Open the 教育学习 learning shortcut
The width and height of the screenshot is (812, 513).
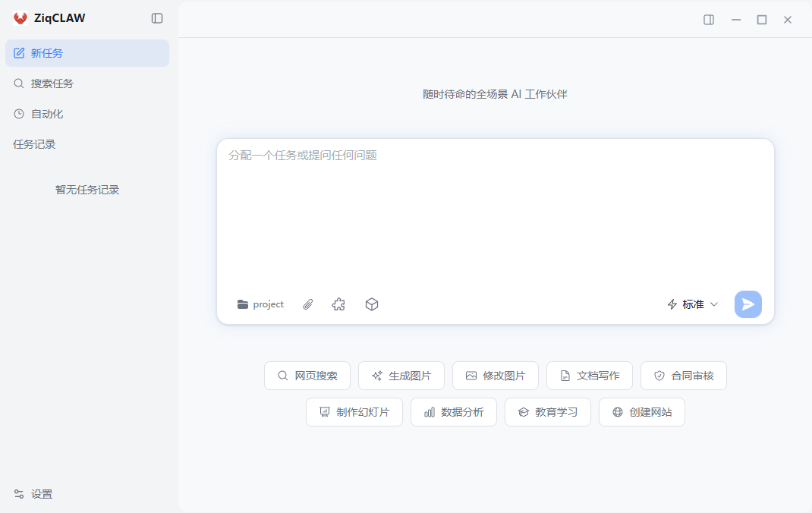547,411
